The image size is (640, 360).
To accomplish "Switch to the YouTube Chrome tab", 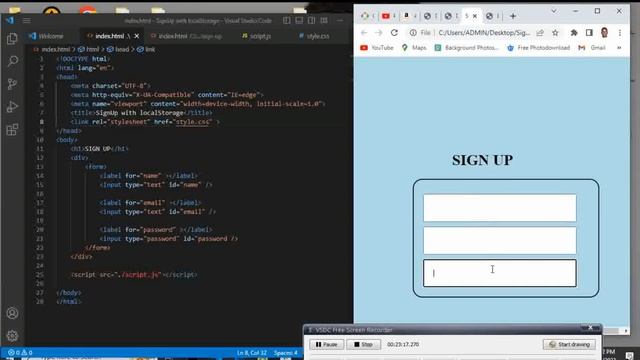I will pyautogui.click(x=388, y=16).
